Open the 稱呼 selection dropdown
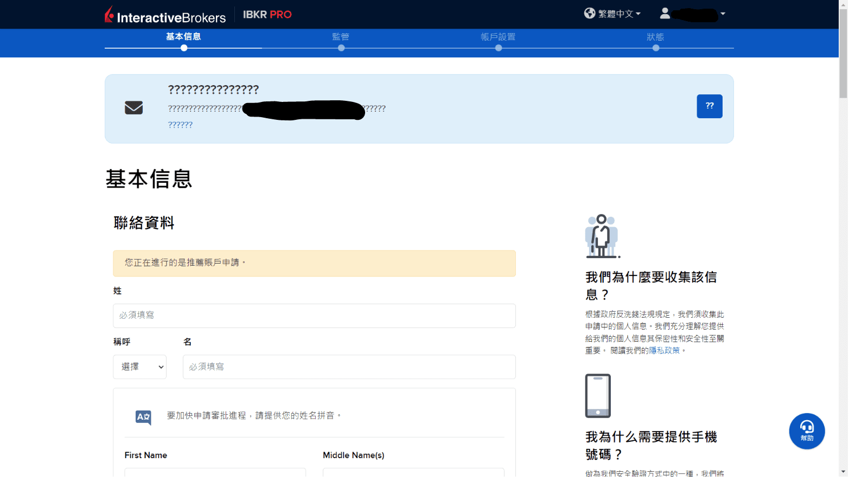Image resolution: width=868 pixels, height=488 pixels. tap(139, 367)
